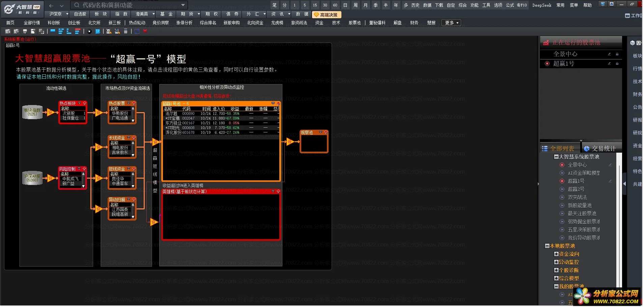The image size is (644, 307).
Task: Click the pin icon on 热点板块 box
Action: tap(84, 103)
